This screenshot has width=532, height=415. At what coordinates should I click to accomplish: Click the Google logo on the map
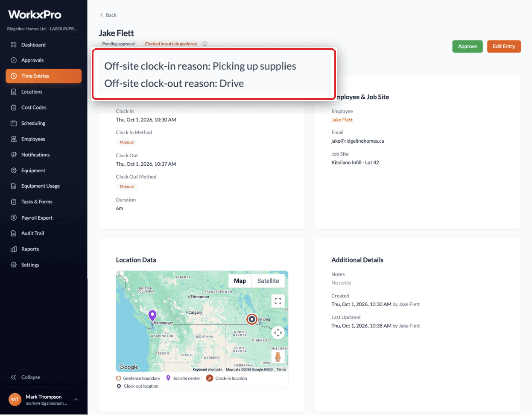(x=129, y=367)
